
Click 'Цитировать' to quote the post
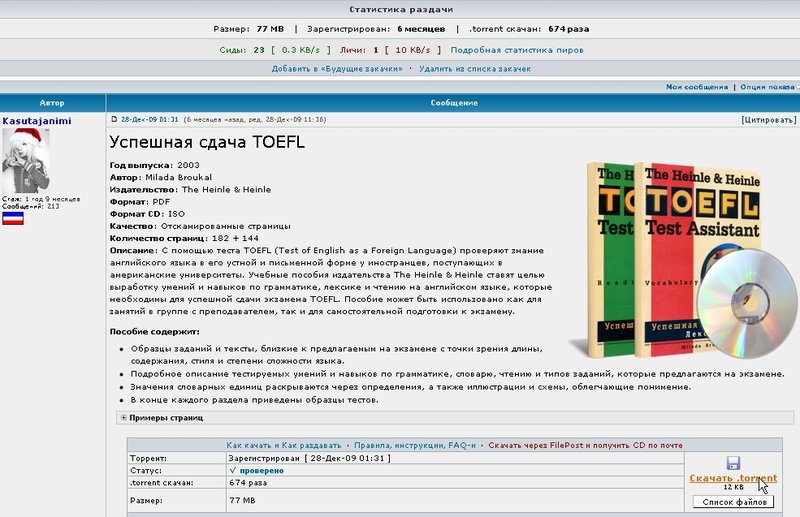[769, 119]
